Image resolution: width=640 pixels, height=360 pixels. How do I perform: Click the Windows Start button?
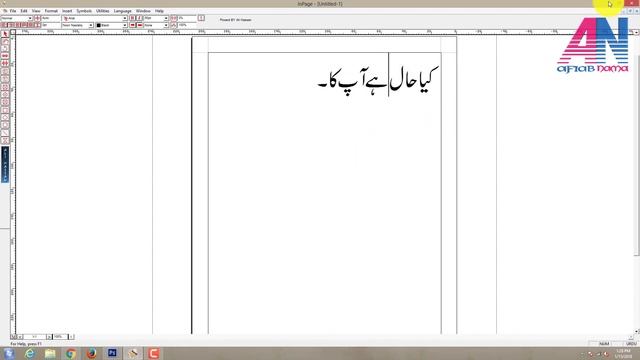coord(9,353)
